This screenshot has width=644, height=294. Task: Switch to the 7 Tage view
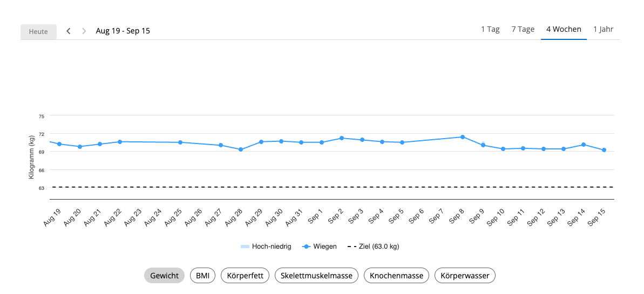(523, 30)
